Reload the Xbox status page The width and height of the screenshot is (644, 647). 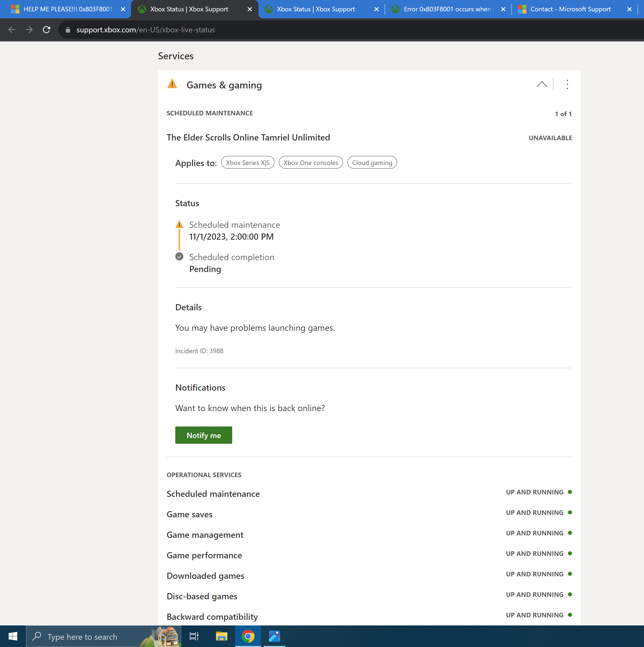(x=47, y=30)
